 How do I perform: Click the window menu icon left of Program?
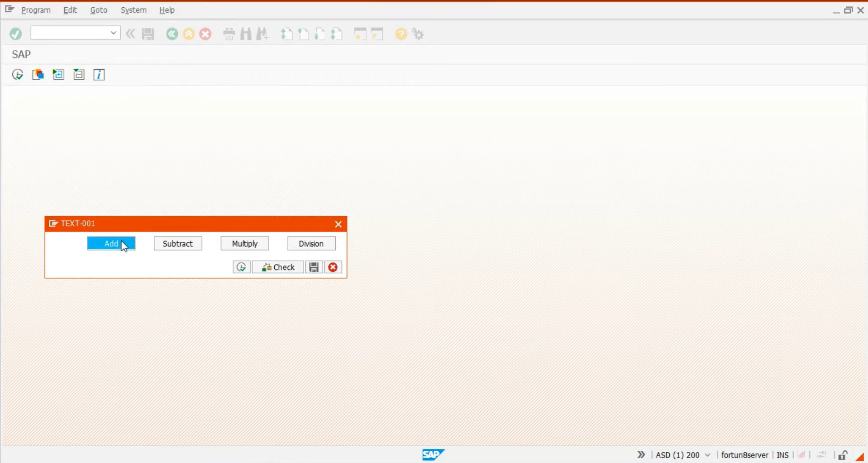point(10,10)
